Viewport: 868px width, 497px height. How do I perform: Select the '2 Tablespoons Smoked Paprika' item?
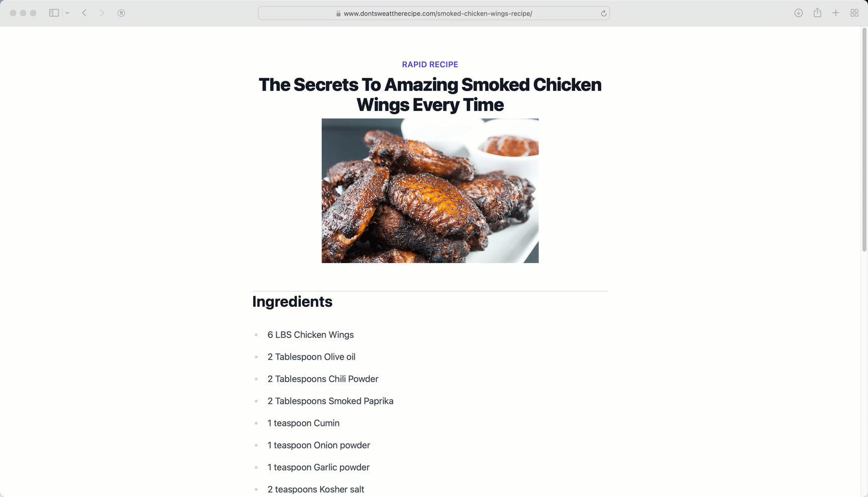pyautogui.click(x=331, y=401)
